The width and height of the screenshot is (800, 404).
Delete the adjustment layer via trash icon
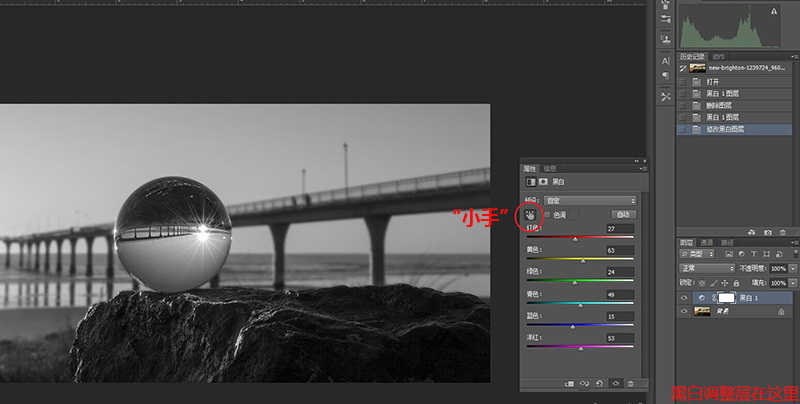click(x=631, y=383)
